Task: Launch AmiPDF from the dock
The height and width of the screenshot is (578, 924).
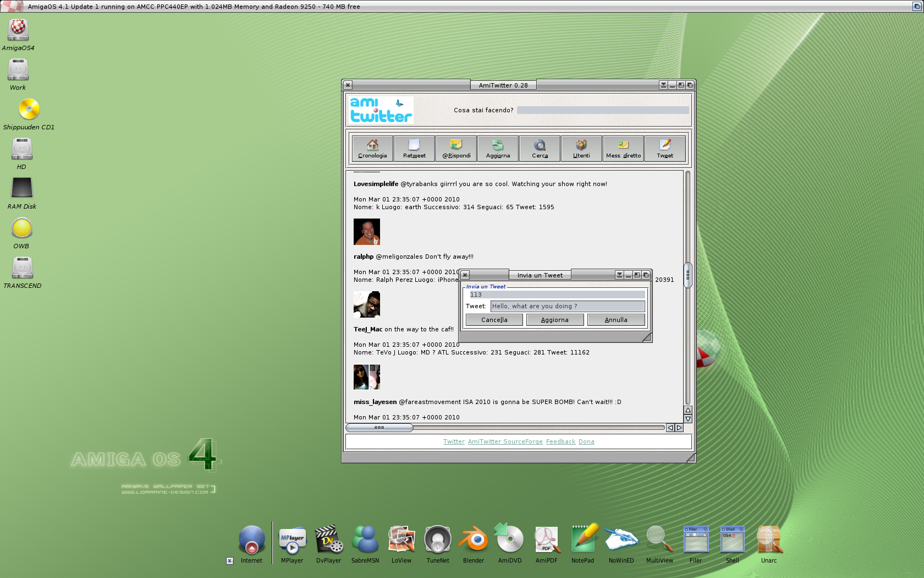Action: coord(547,540)
